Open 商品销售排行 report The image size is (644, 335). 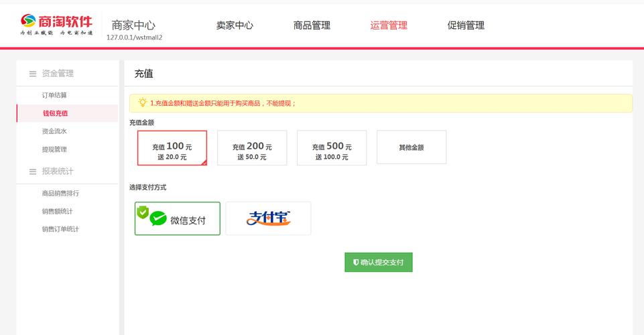click(60, 194)
